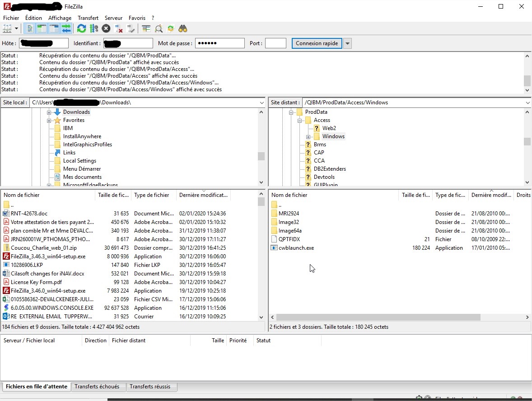Search for files with the binoculars icon

(x=183, y=28)
